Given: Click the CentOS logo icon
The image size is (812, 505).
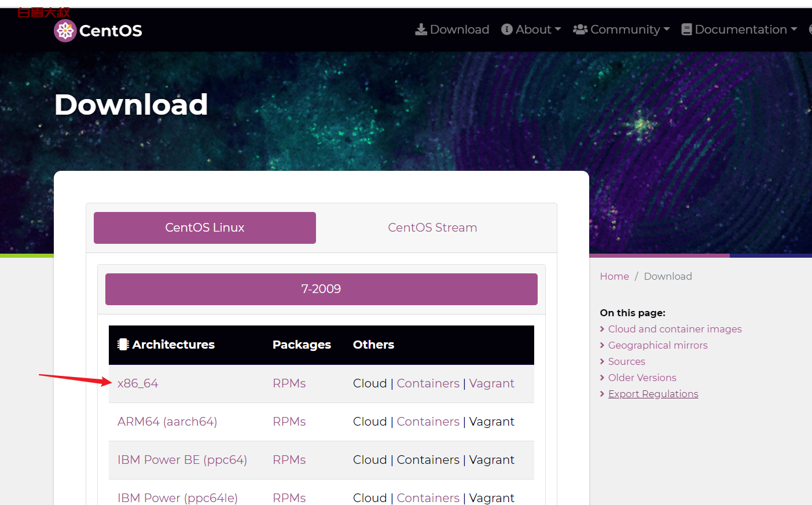Looking at the screenshot, I should click(x=65, y=31).
